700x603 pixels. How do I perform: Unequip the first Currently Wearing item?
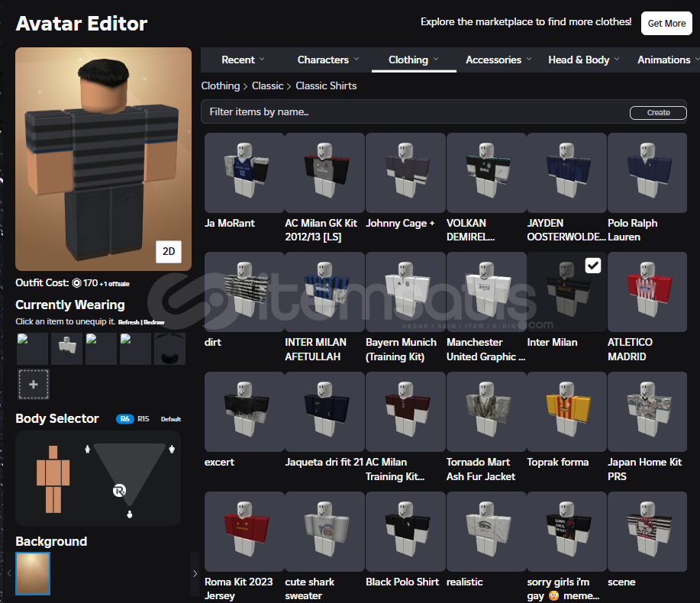[x=32, y=349]
